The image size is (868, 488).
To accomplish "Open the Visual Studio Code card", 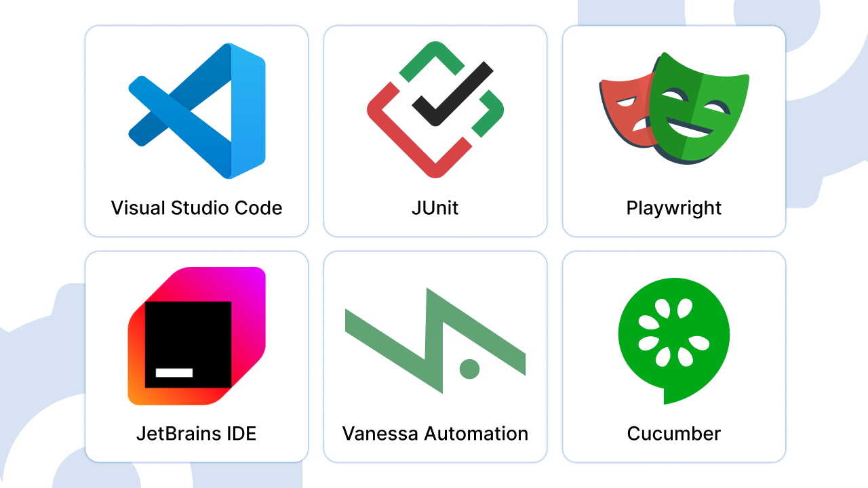I will (197, 131).
